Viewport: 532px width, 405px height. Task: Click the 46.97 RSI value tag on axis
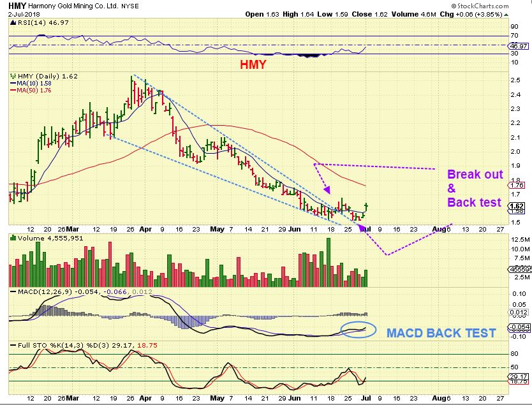pos(519,46)
